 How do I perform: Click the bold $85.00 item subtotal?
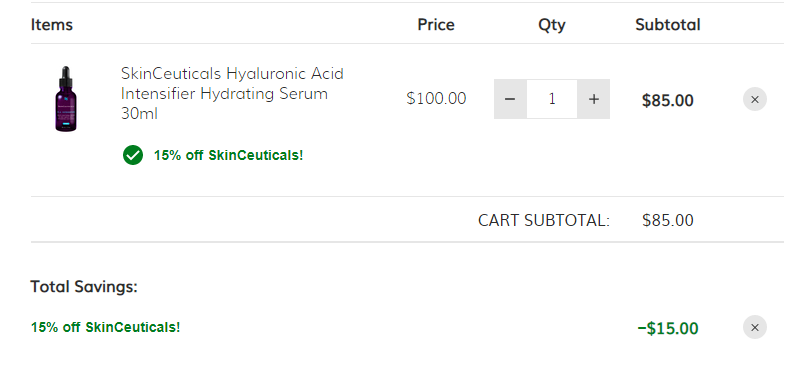click(x=668, y=100)
